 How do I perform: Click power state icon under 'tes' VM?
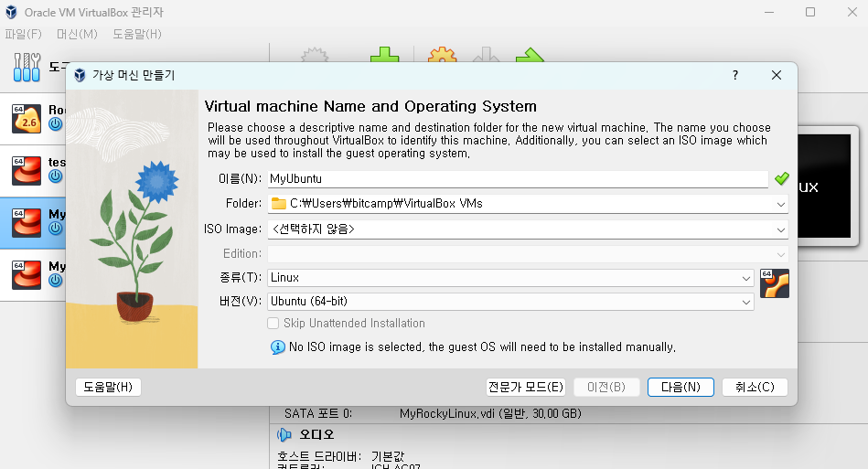[x=56, y=176]
